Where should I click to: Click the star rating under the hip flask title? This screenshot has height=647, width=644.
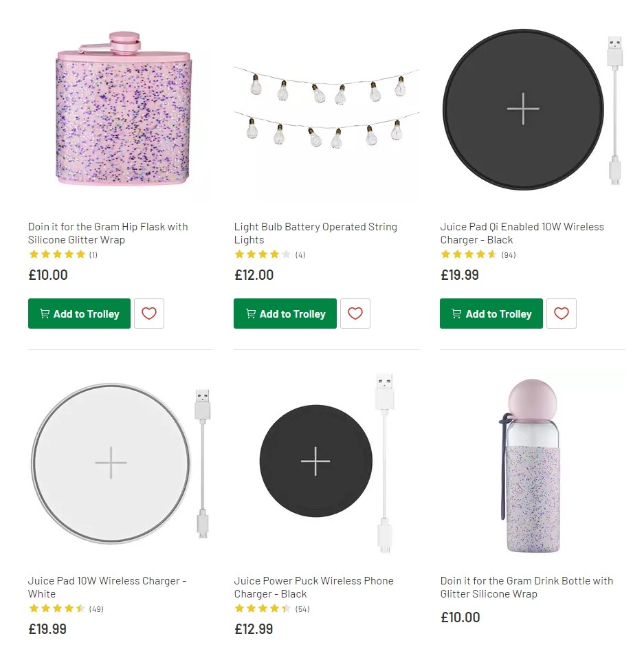click(56, 254)
